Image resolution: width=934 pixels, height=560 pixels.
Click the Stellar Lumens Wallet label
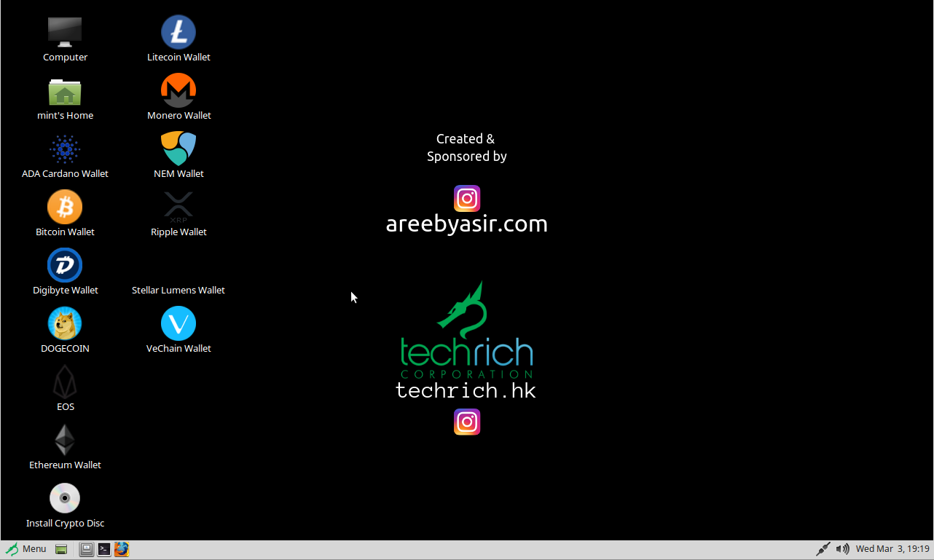pyautogui.click(x=178, y=290)
